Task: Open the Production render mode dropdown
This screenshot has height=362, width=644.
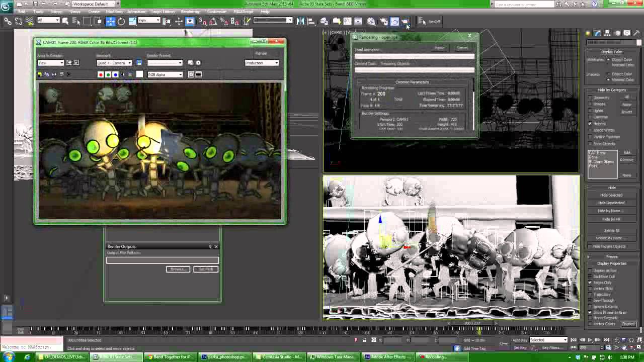Action: coord(262,63)
